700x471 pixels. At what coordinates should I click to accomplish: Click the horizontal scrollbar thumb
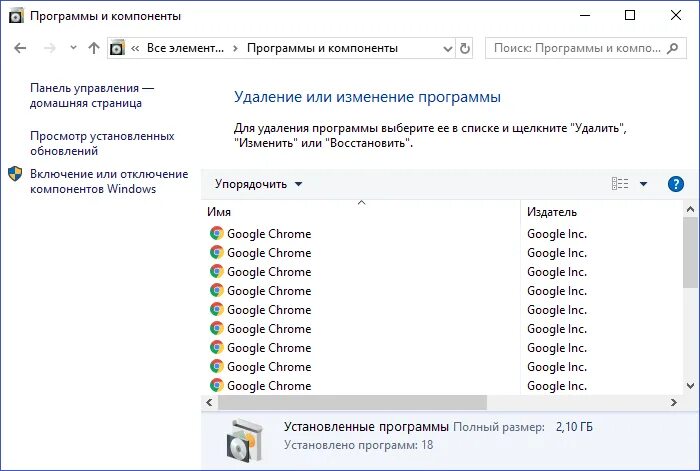click(352, 403)
